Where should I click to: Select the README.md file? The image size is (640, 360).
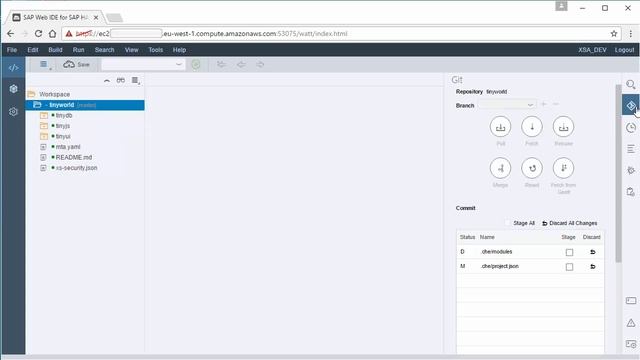(73, 157)
